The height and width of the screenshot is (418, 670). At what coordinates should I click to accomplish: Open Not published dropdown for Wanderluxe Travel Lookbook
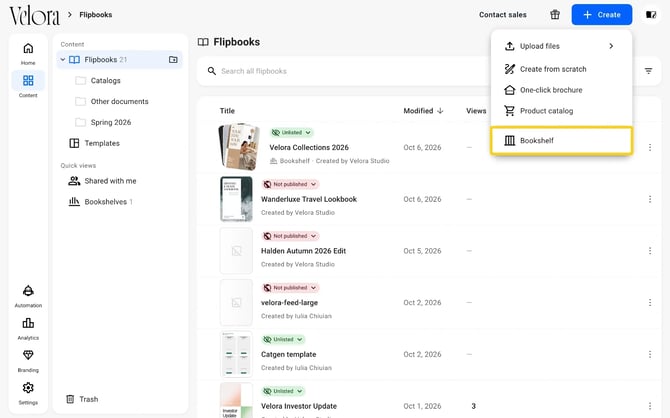290,184
